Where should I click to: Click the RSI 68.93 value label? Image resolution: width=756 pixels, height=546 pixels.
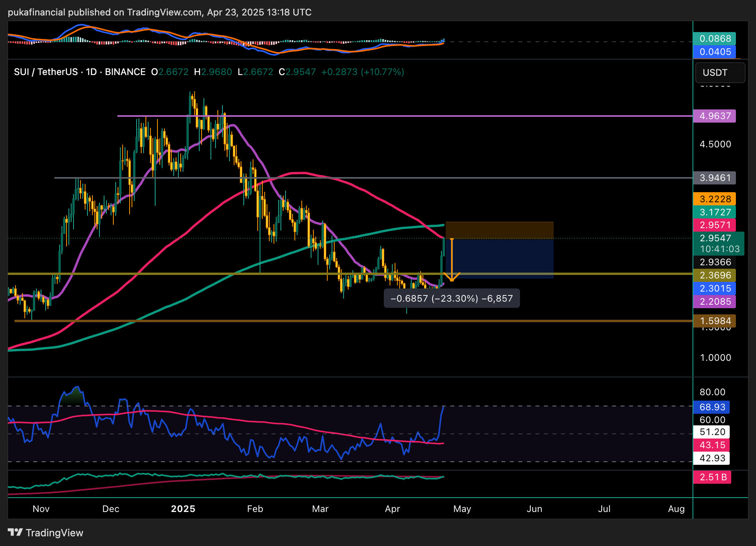pyautogui.click(x=712, y=407)
